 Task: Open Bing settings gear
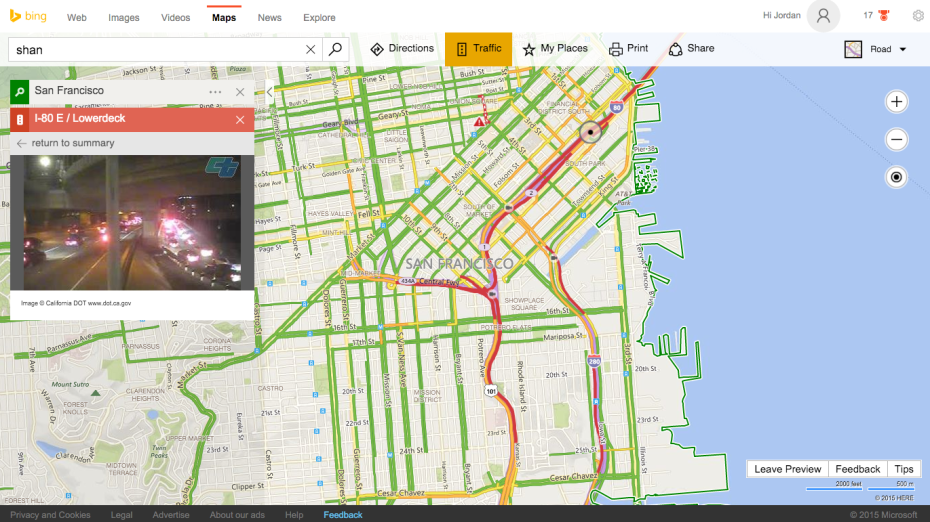[917, 16]
